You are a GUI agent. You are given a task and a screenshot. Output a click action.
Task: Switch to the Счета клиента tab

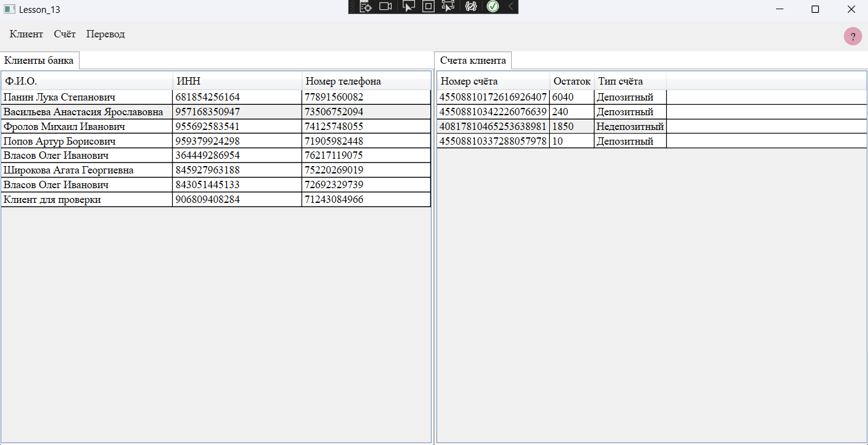click(x=473, y=61)
